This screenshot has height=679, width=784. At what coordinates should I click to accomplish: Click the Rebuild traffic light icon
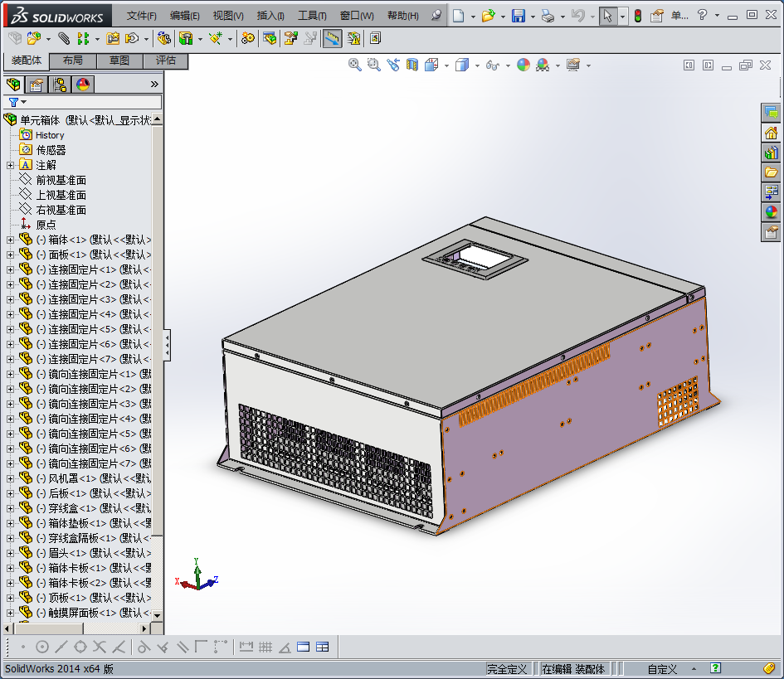tap(638, 16)
